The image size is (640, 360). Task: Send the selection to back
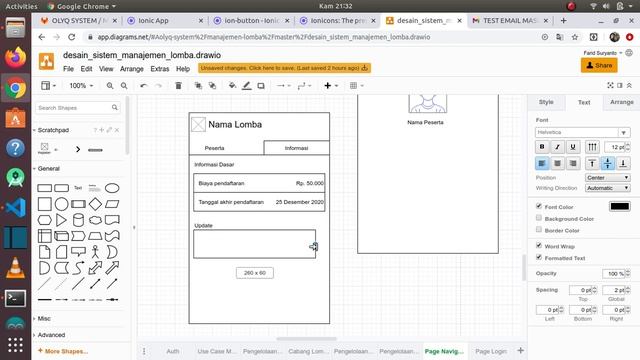click(x=212, y=86)
